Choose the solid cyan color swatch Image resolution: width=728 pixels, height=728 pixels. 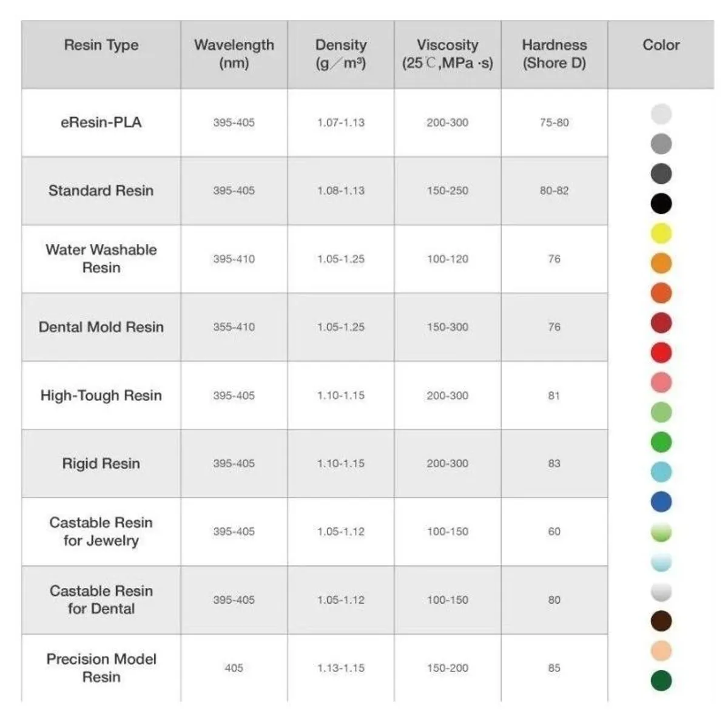click(661, 471)
